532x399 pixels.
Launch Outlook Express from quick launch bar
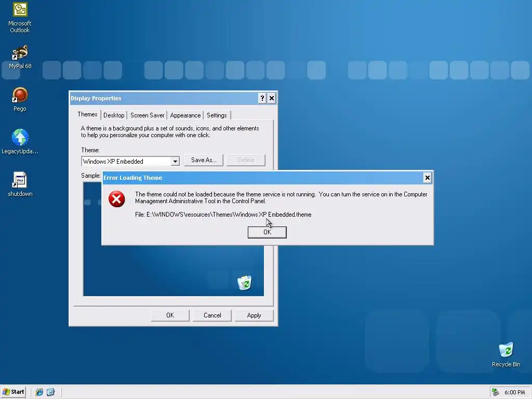[x=50, y=392]
